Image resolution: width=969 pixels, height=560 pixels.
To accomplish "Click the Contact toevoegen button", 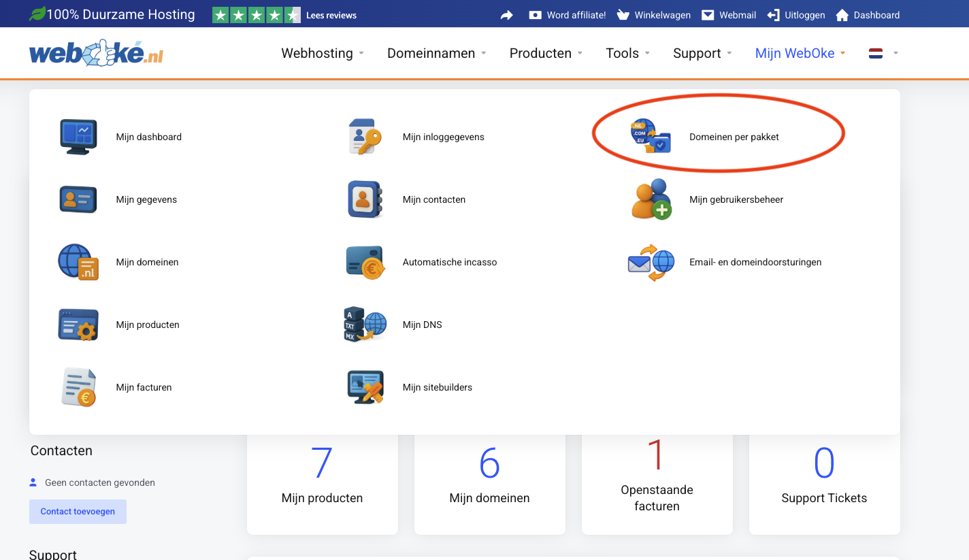I will pos(78,512).
